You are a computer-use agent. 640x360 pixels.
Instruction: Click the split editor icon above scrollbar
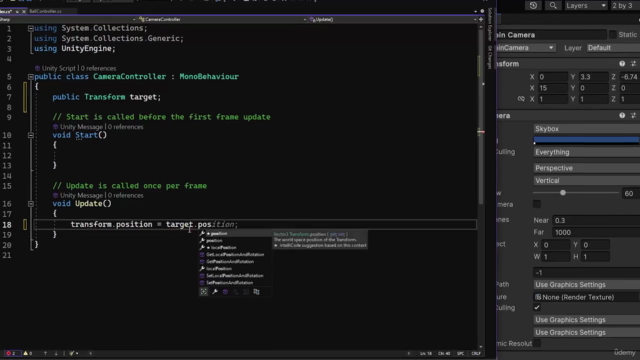tap(481, 19)
